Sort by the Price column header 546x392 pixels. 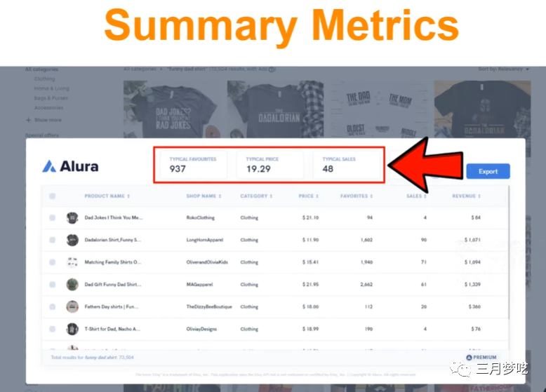pyautogui.click(x=309, y=196)
